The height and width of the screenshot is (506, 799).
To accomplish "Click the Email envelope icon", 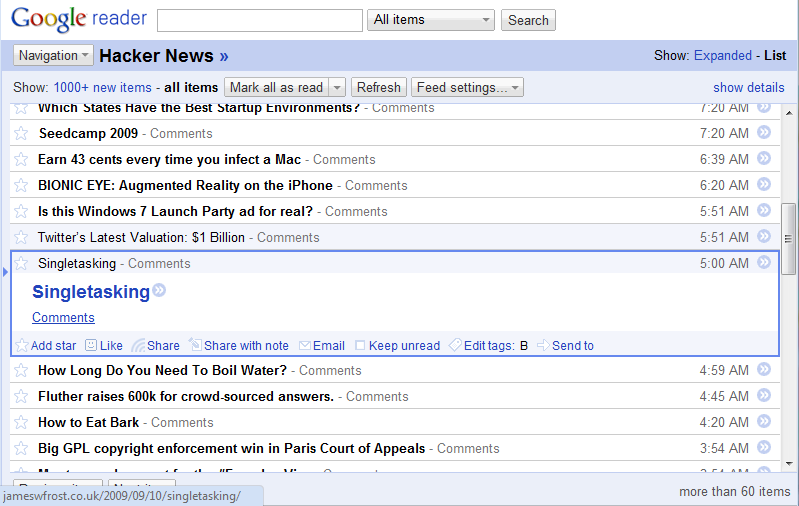I will (x=305, y=346).
